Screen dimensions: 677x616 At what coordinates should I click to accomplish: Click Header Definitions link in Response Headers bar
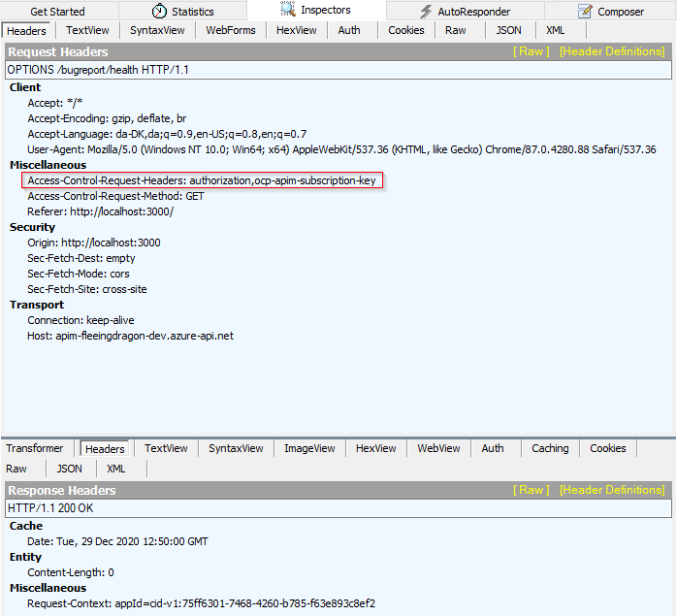click(612, 490)
